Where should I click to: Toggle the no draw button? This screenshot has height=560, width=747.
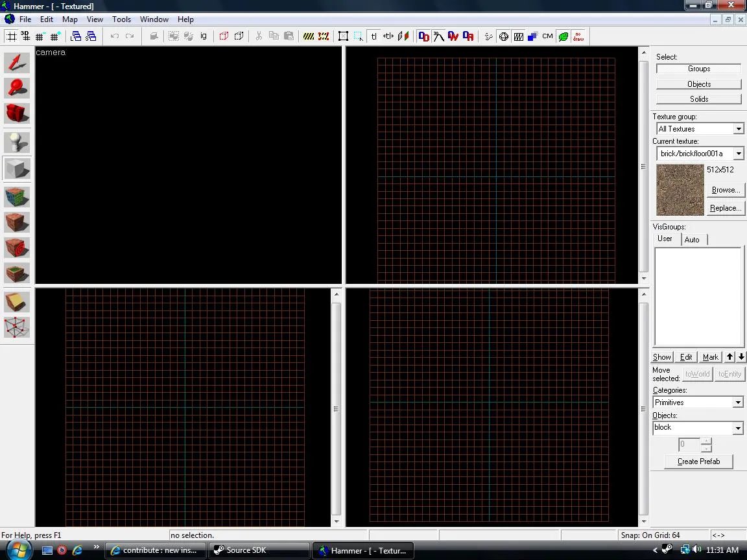[x=578, y=36]
